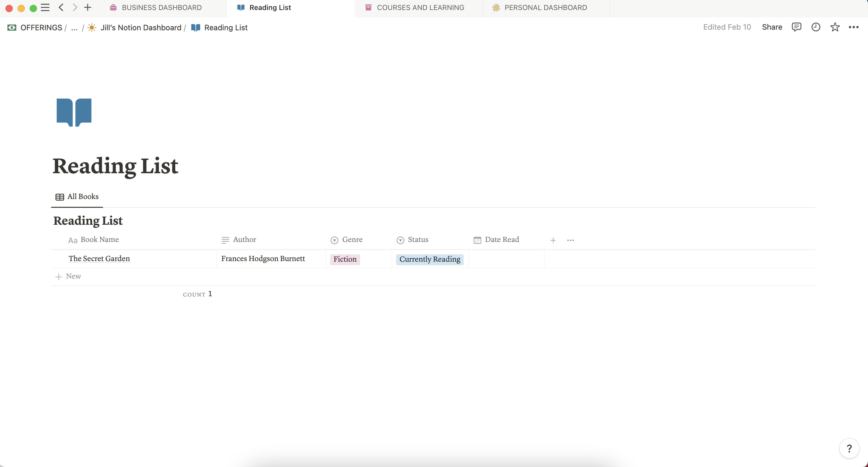Screen dimensions: 868x467
Task: Change the pink Fiction genre tag
Action: click(345, 259)
